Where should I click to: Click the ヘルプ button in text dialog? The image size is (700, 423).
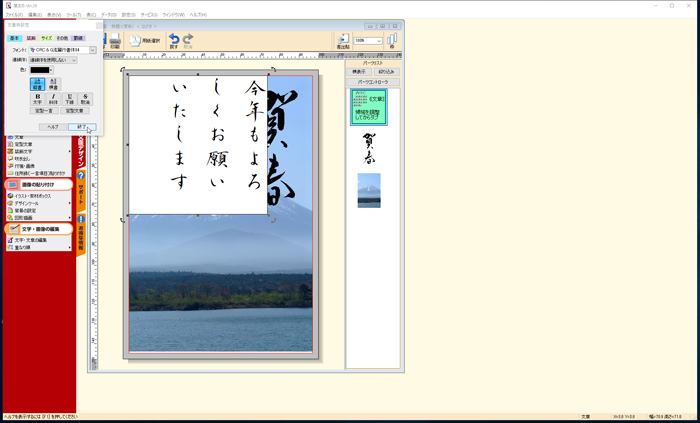53,127
